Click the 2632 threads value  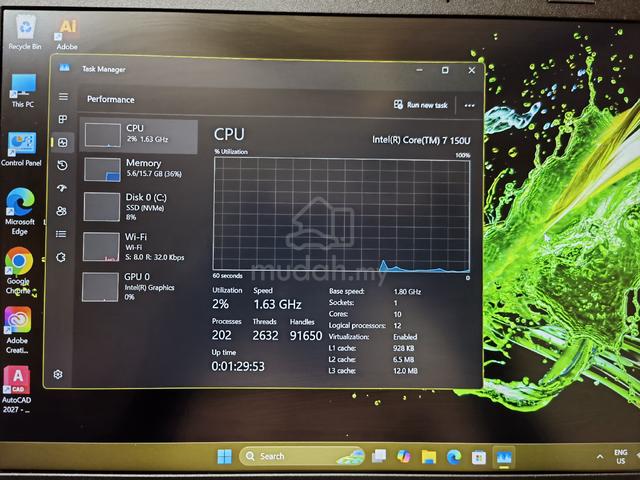(x=265, y=336)
